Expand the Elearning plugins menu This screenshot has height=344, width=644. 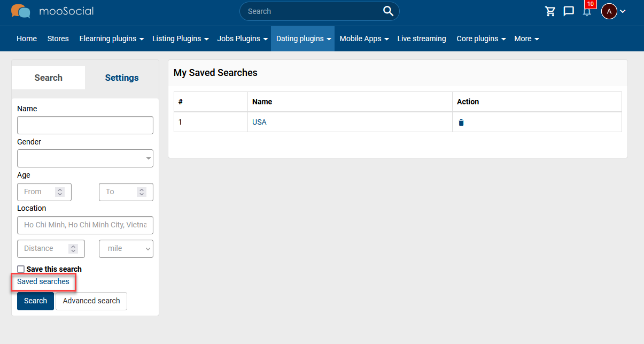coord(112,39)
